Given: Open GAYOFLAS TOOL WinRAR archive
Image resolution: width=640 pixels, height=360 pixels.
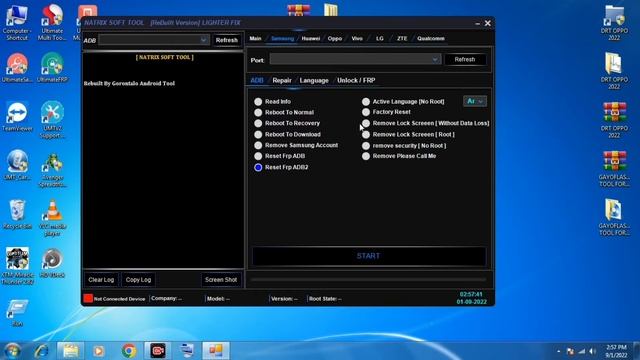Looking at the screenshot, I should point(614,169).
